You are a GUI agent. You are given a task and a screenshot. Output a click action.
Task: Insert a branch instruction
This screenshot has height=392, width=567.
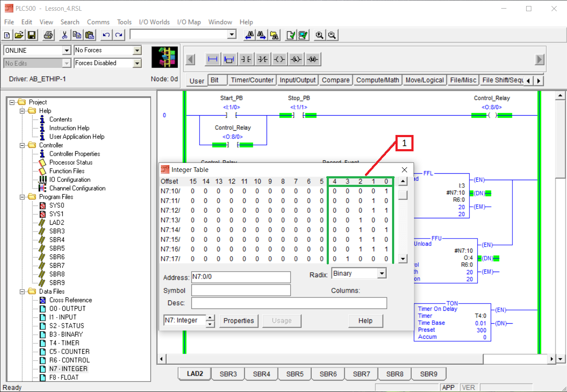[x=229, y=59]
